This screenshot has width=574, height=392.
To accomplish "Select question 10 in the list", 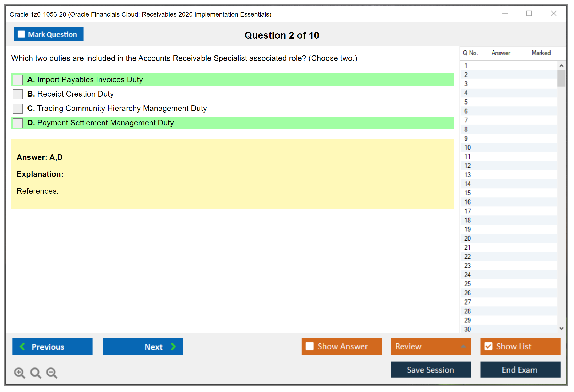I will (x=467, y=147).
